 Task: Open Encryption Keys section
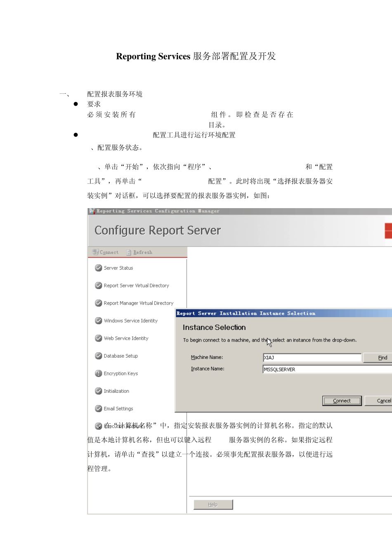121,373
